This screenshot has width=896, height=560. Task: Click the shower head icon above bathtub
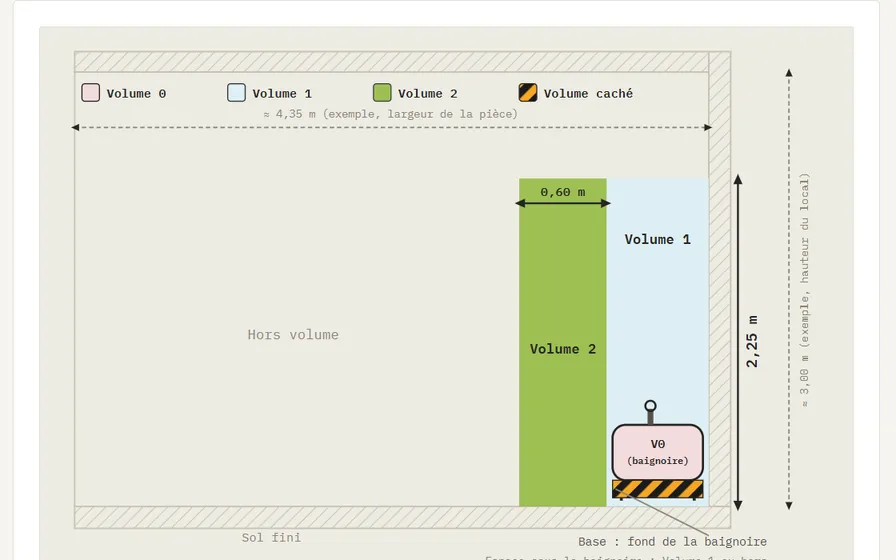[650, 411]
